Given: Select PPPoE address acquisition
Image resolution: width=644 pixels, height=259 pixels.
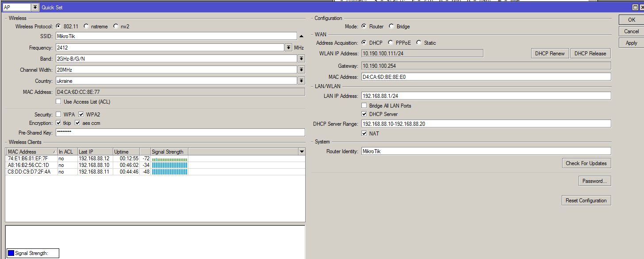Looking at the screenshot, I should (x=391, y=43).
